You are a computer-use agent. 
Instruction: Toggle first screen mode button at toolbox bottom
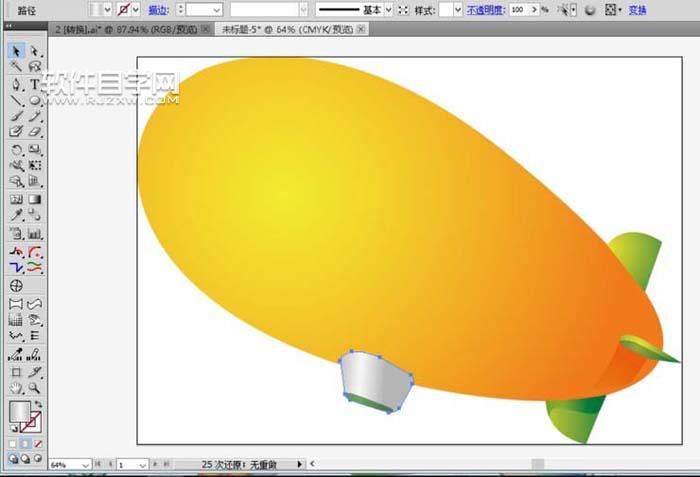pos(13,459)
